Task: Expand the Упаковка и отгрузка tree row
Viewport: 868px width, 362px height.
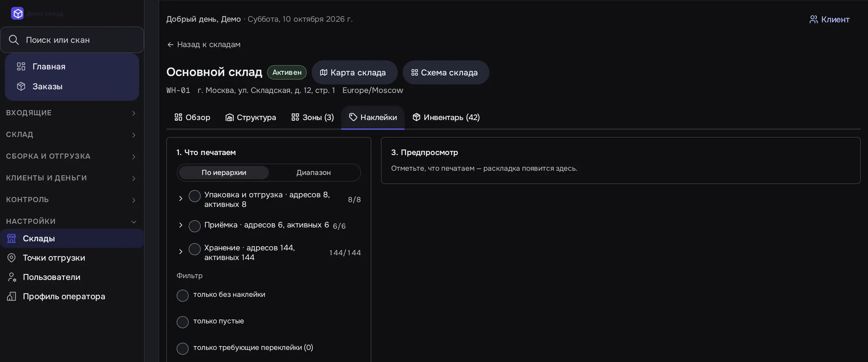Action: [x=181, y=199]
